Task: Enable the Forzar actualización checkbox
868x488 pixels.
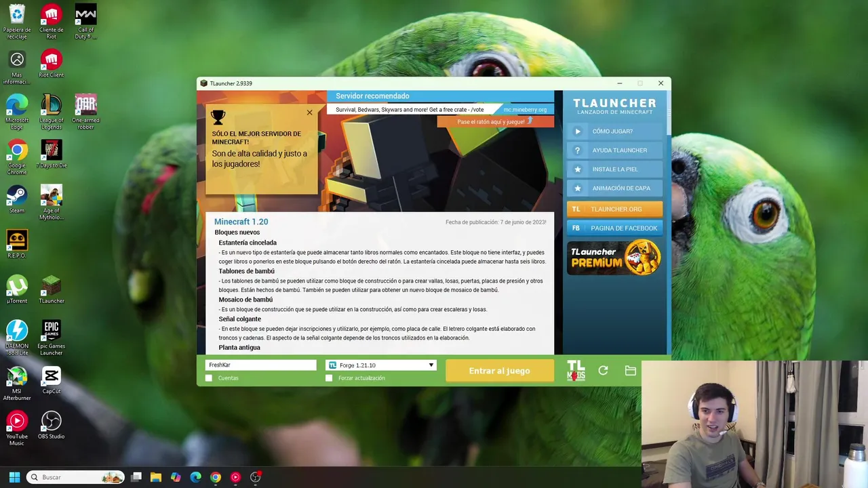Action: tap(329, 378)
